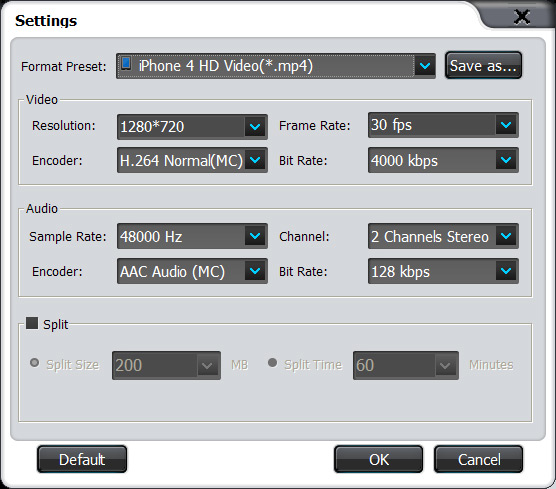
Task: Expand the Sample Rate 48000 Hz dropdown
Action: (x=255, y=236)
